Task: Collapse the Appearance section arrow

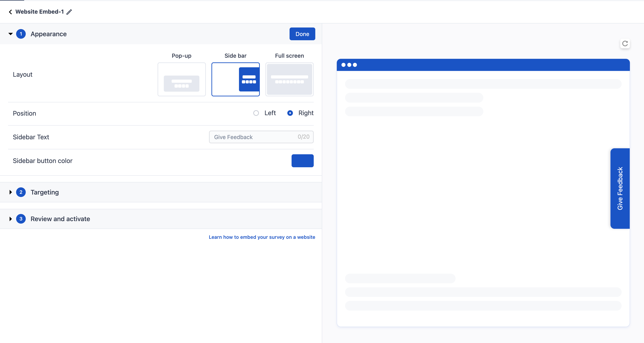Action: point(11,34)
